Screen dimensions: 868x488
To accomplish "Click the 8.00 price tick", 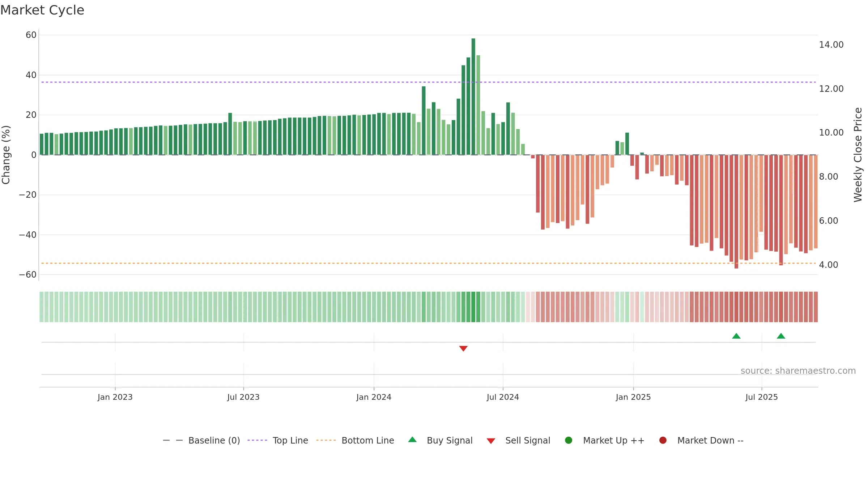I will 829,177.
